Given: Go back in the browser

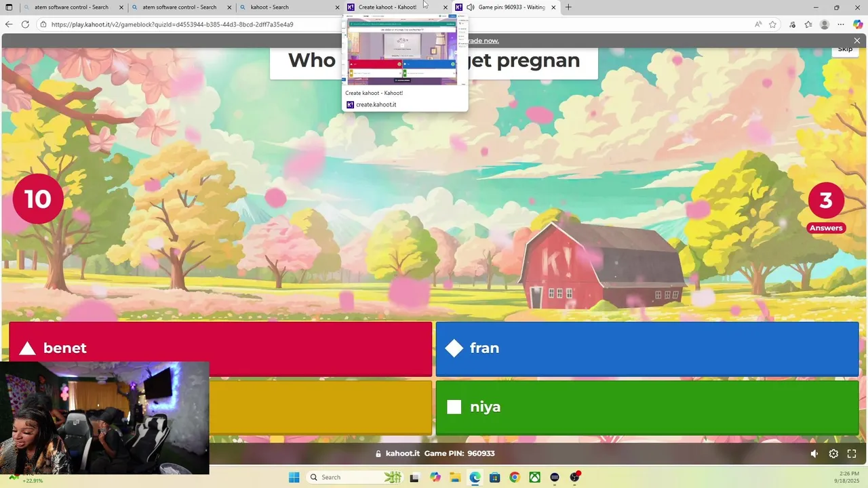Looking at the screenshot, I should (x=9, y=24).
